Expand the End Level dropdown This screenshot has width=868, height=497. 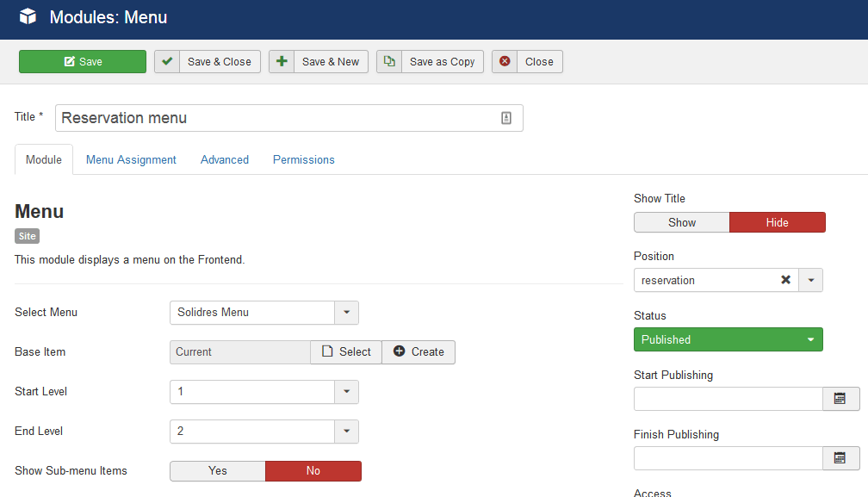[346, 432]
